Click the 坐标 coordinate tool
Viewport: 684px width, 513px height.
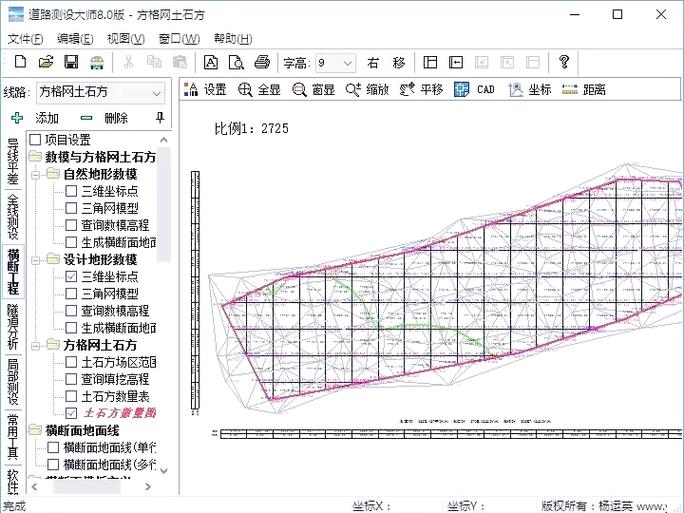(x=530, y=90)
